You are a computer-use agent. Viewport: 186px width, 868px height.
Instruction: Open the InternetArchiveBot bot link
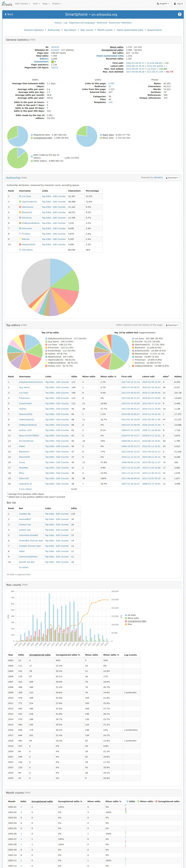coord(28,535)
